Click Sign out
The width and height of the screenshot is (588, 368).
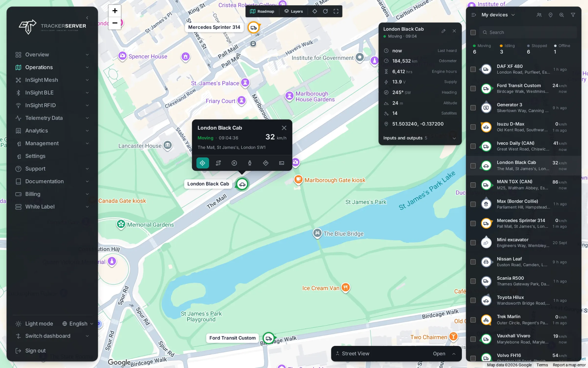click(x=31, y=351)
